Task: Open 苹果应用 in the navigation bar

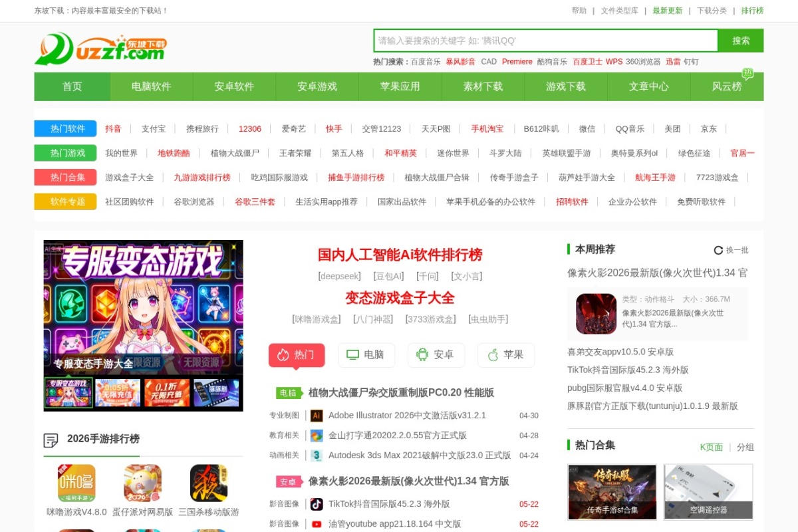Action: pyautogui.click(x=400, y=86)
